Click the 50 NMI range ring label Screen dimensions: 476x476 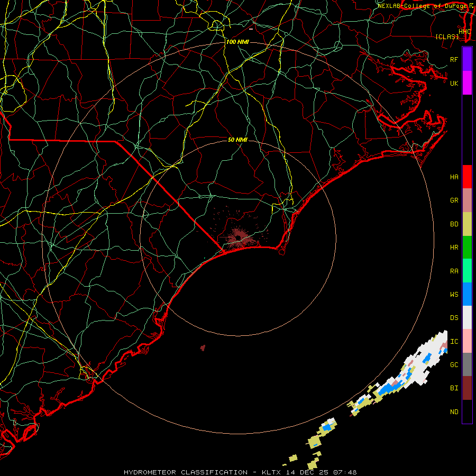click(237, 140)
